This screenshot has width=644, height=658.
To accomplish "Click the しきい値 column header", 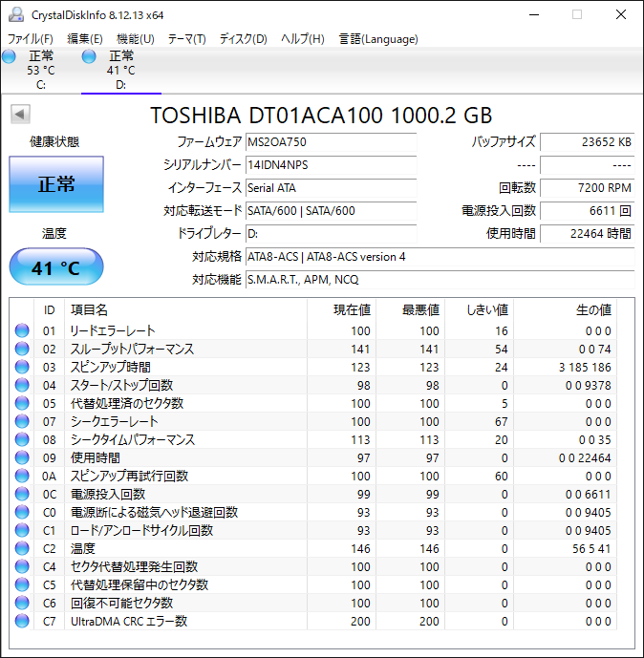I will point(479,310).
